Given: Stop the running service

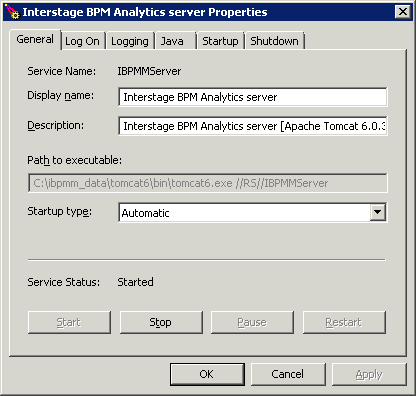Looking at the screenshot, I should point(161,322).
